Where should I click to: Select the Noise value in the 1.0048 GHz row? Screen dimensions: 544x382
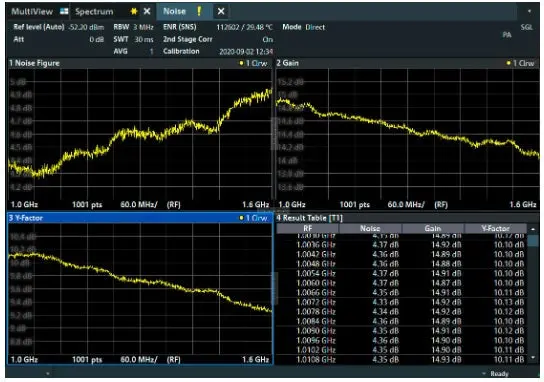click(x=385, y=264)
